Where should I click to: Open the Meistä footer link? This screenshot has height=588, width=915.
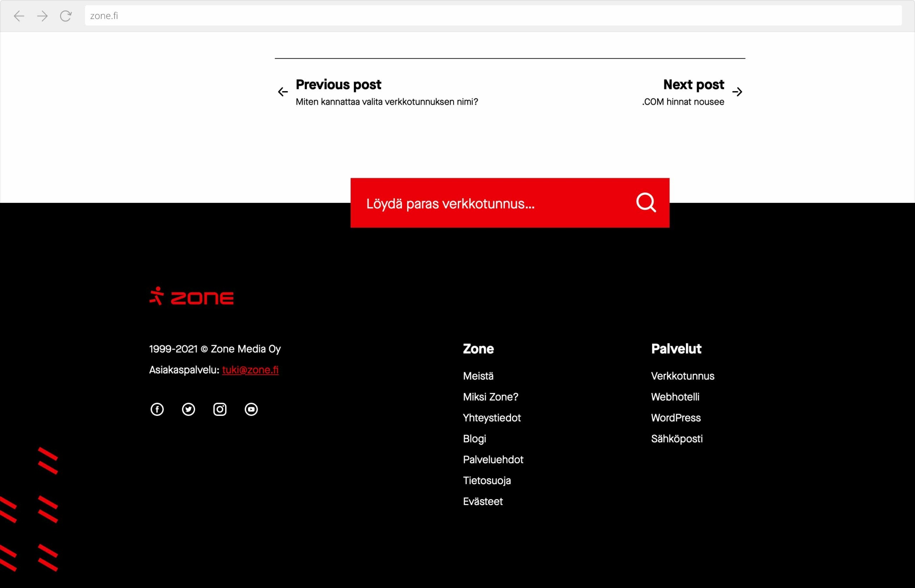pos(478,376)
